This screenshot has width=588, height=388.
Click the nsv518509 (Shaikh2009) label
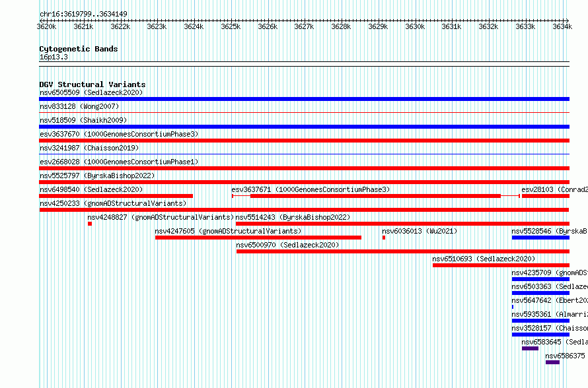point(83,120)
